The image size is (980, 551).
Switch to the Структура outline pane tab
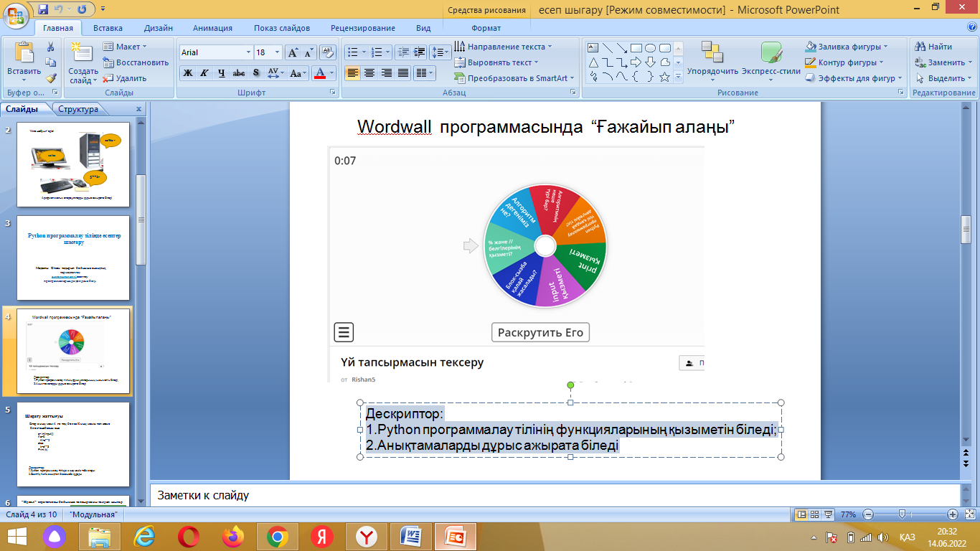pyautogui.click(x=78, y=109)
